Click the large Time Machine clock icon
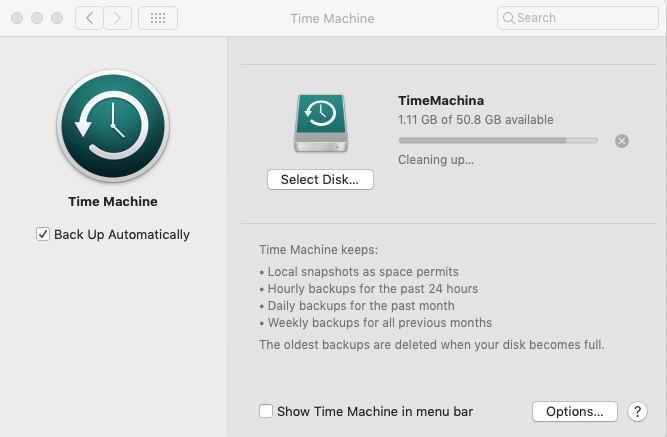This screenshot has height=437, width=667. pos(113,126)
